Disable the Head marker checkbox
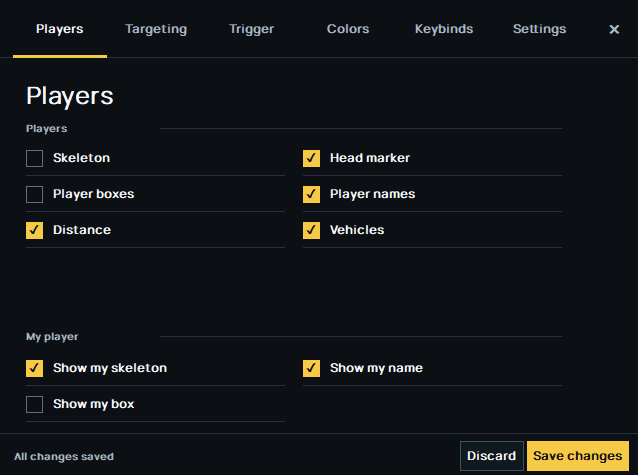 point(311,158)
